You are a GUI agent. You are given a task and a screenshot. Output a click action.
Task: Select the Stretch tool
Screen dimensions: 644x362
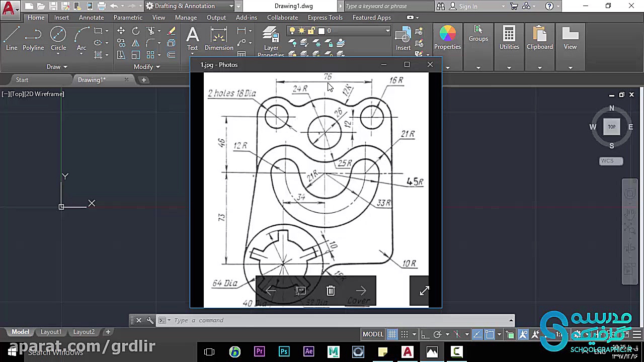tap(121, 55)
